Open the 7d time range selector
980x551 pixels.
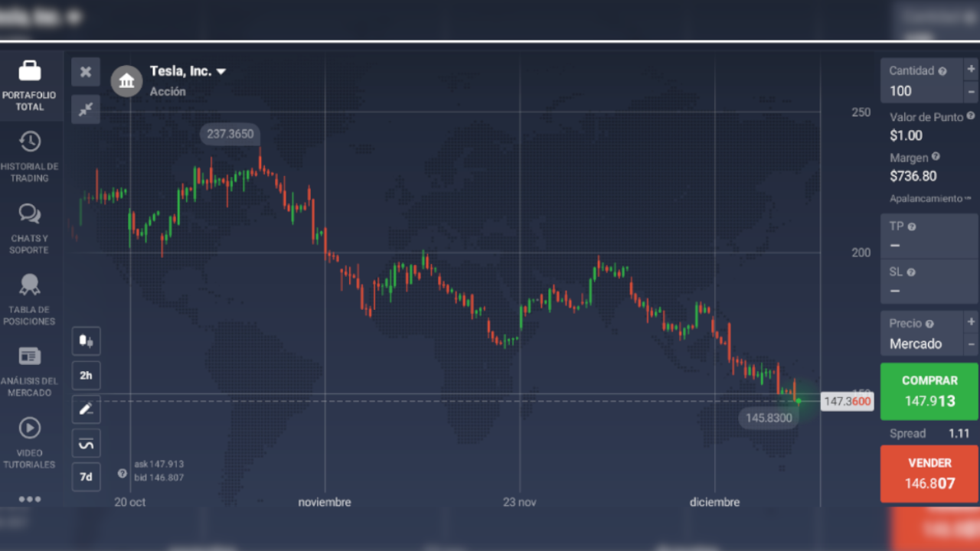click(86, 477)
